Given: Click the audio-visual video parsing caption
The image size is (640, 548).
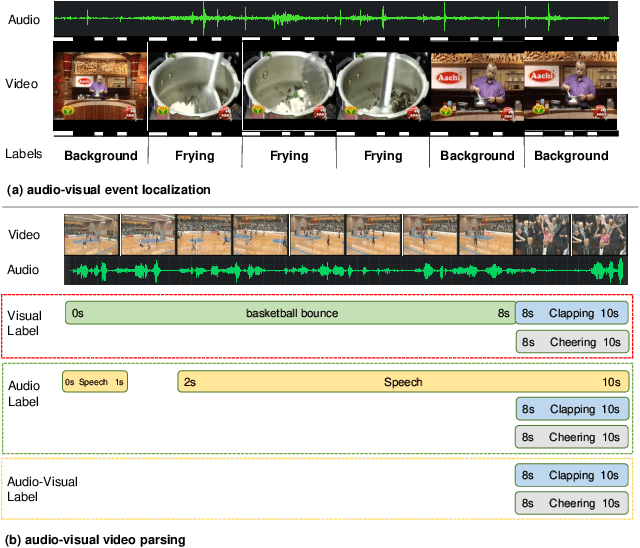Looking at the screenshot, I should click(x=95, y=539).
